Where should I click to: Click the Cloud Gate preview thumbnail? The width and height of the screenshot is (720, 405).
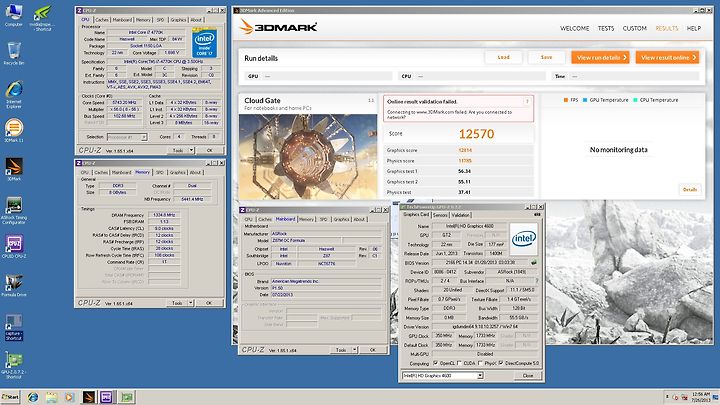click(308, 157)
